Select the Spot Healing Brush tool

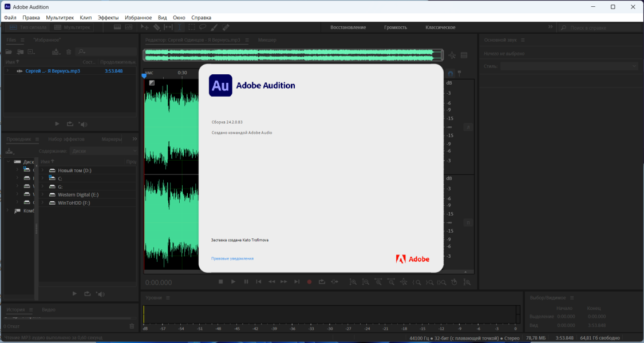pos(226,27)
